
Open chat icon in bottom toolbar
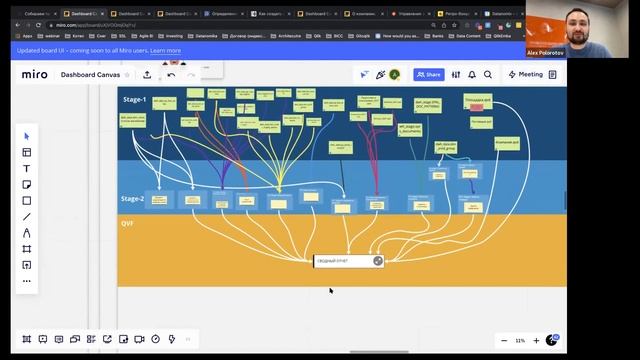(75, 339)
